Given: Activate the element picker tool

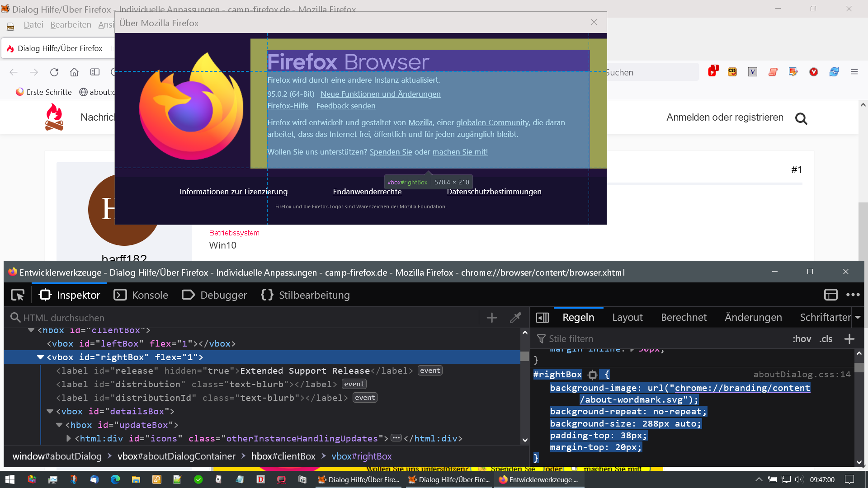Looking at the screenshot, I should click(x=18, y=295).
